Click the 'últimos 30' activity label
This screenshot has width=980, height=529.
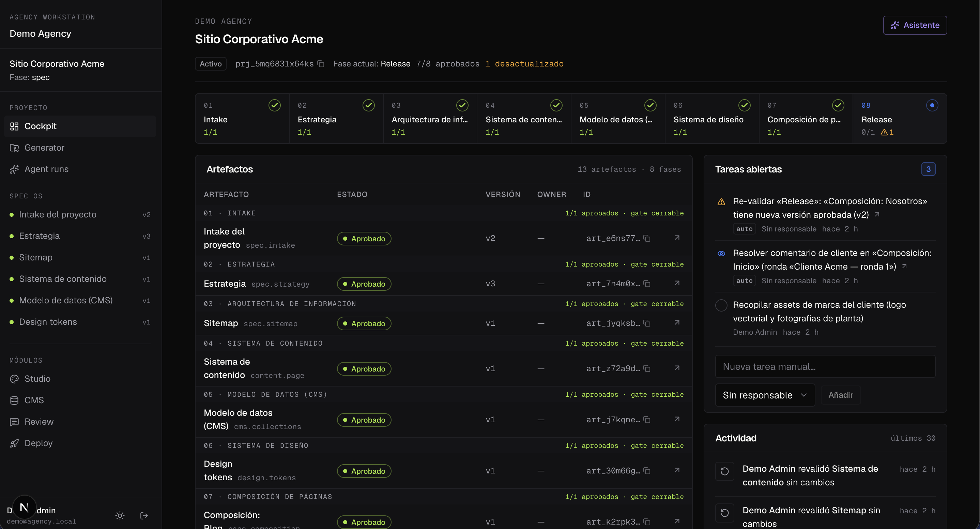(x=913, y=438)
